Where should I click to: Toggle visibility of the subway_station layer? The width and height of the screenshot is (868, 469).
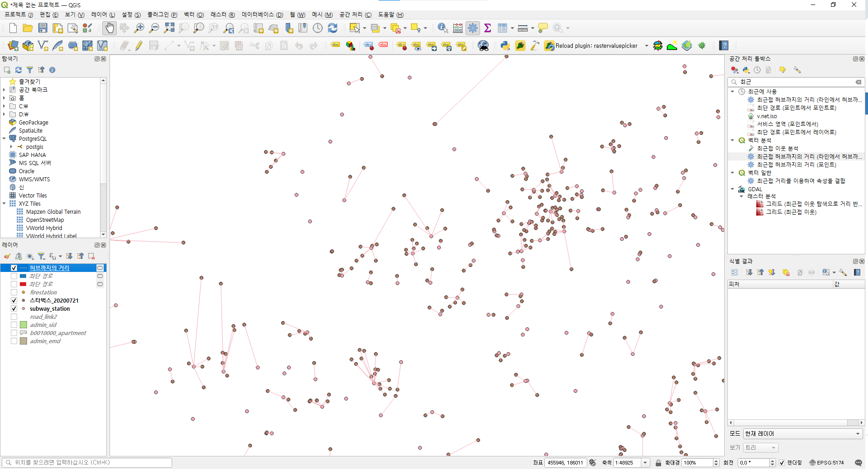(14, 308)
